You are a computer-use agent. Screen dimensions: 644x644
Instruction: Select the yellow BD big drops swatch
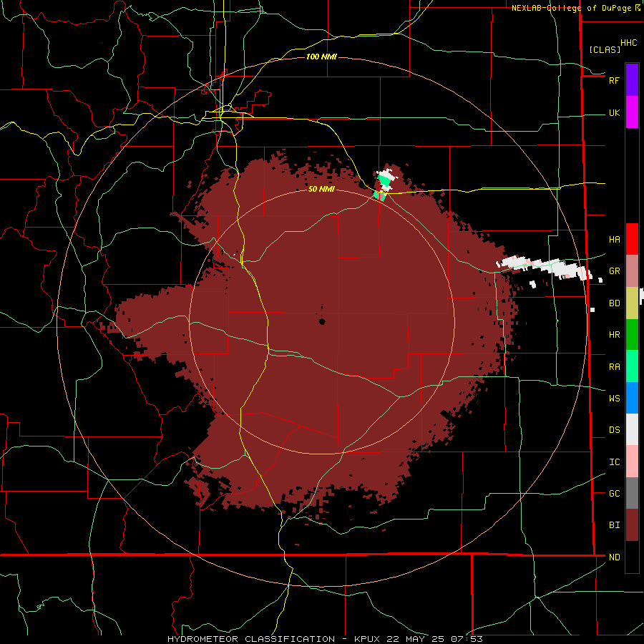[632, 303]
